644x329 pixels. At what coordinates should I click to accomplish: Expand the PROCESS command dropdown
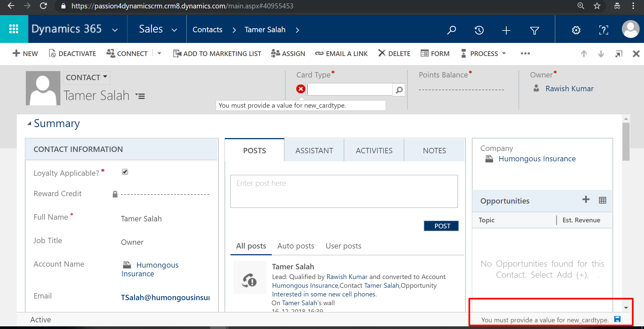(x=504, y=54)
